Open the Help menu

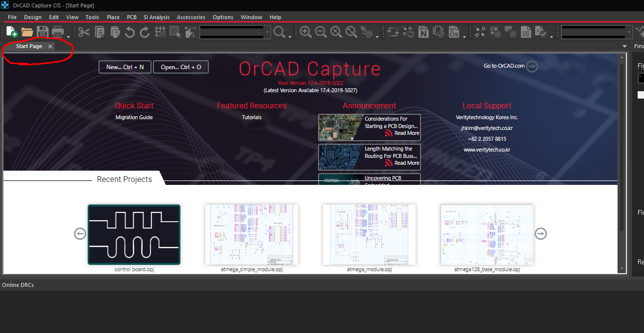point(275,17)
